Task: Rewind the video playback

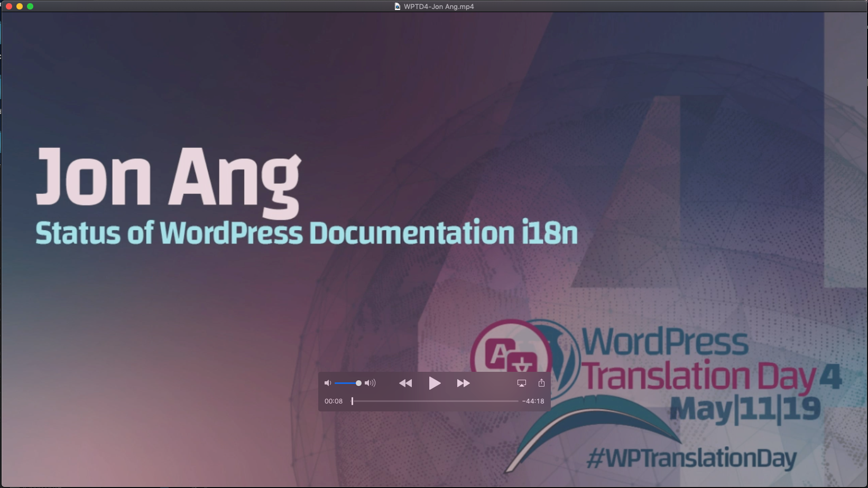Action: tap(405, 383)
